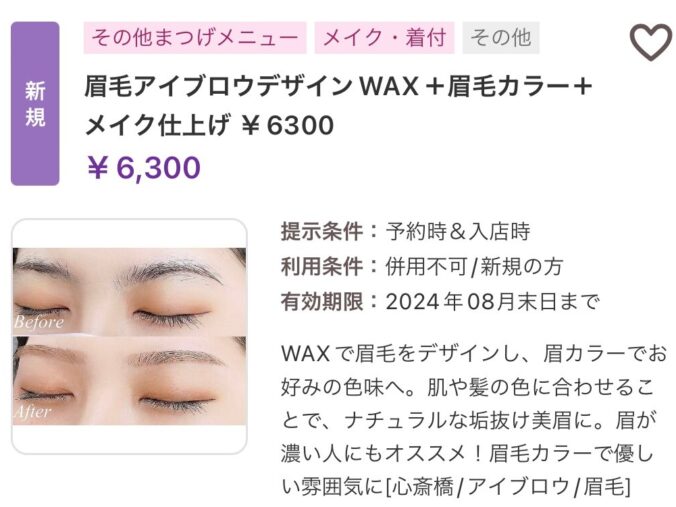Screen dimensions: 676x507
Task: Select the purple 新規 badge
Action: (x=35, y=103)
